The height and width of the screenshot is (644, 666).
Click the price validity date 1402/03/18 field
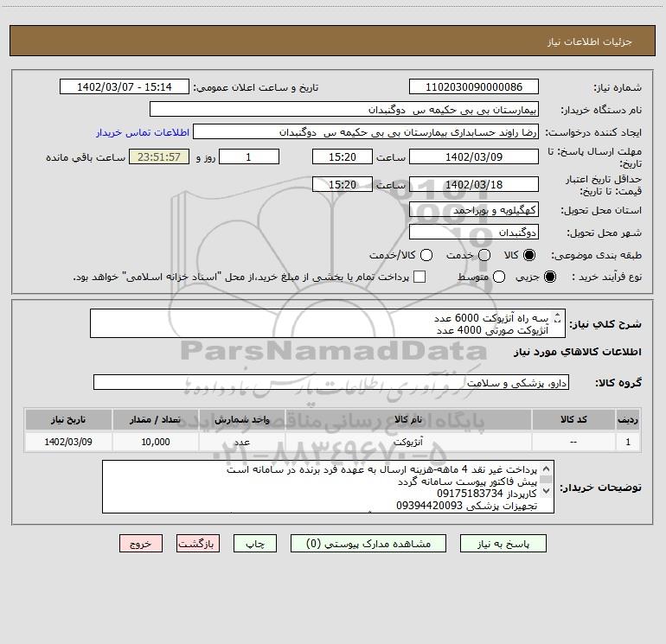coord(474,184)
